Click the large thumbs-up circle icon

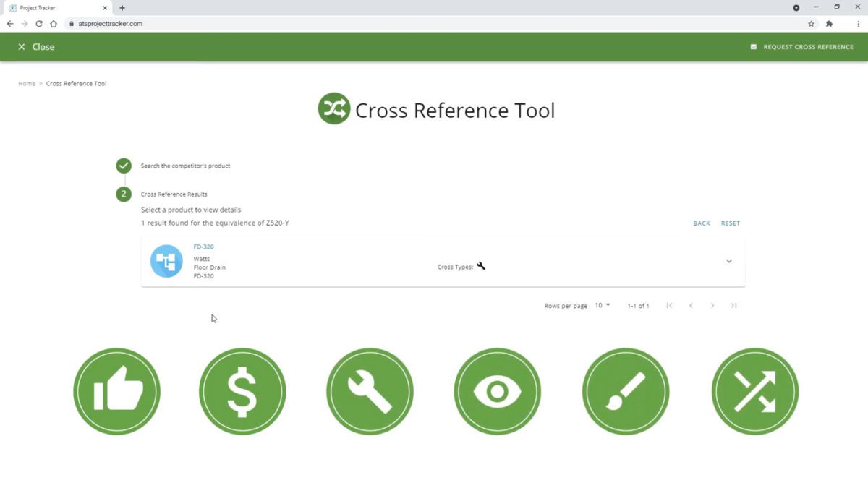pos(116,392)
